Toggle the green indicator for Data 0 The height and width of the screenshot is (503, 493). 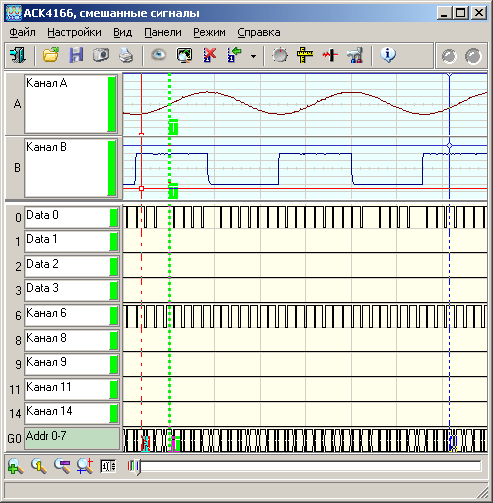[114, 218]
